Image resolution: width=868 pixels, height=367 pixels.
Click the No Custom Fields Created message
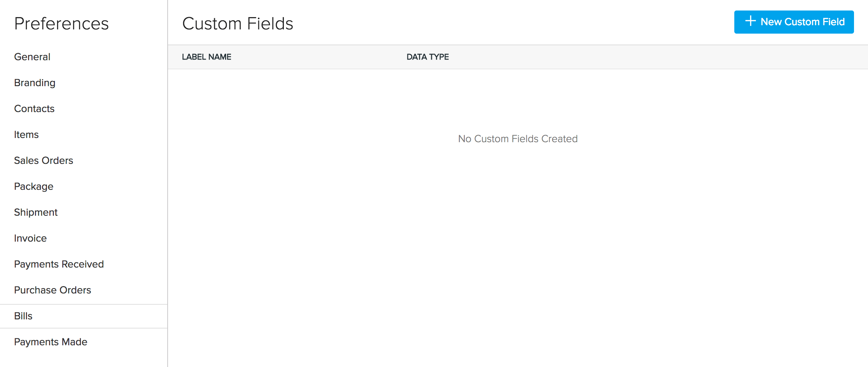[x=518, y=139]
